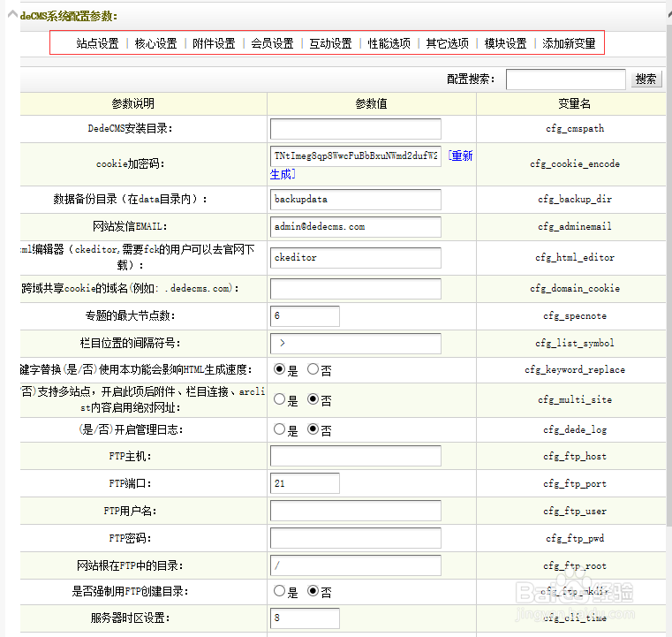Click the cfg_cookie_encode variable name
Viewport: 672px width, 637px height.
[575, 163]
